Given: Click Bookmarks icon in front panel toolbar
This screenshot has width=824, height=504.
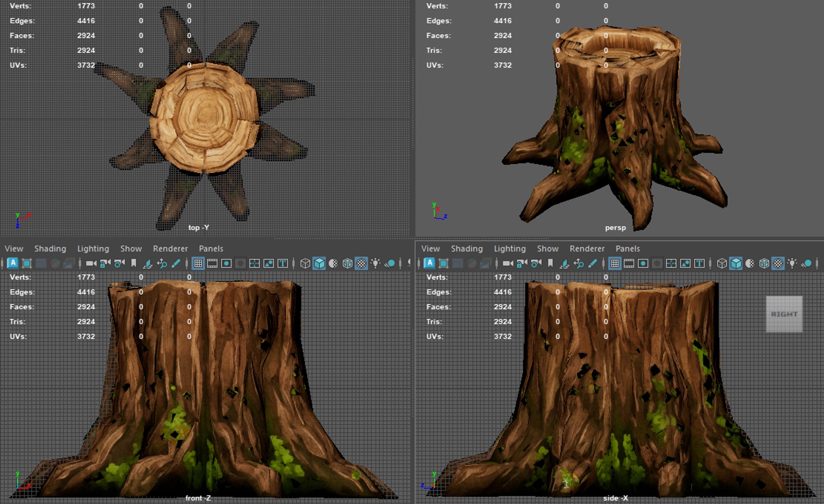Looking at the screenshot, I should (134, 264).
